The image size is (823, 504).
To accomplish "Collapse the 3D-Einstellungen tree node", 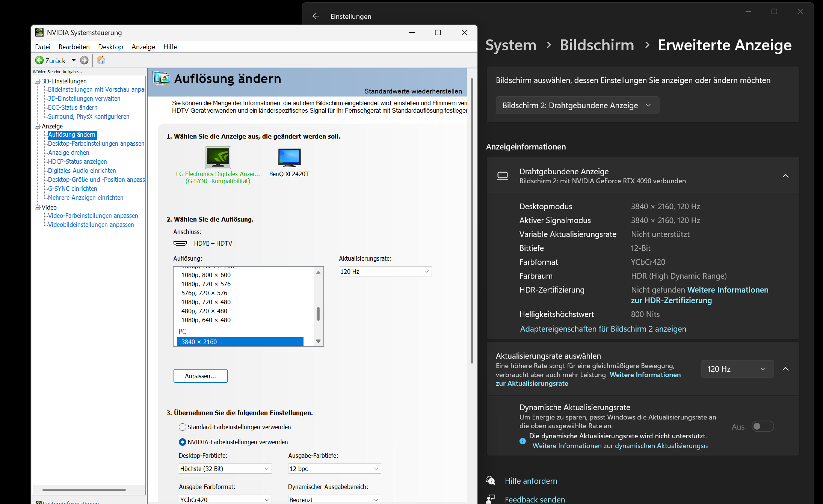I will tap(38, 81).
